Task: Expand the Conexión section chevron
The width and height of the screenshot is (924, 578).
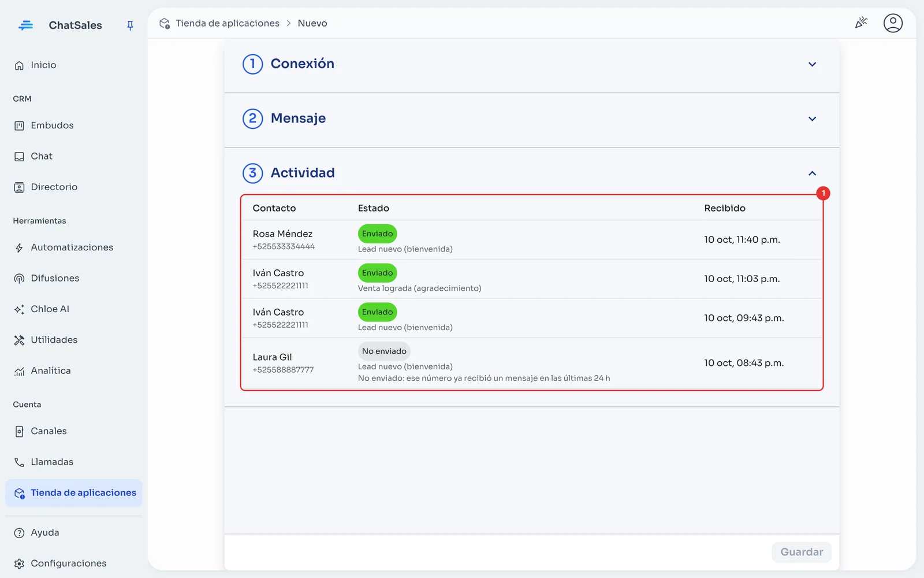Action: (812, 64)
